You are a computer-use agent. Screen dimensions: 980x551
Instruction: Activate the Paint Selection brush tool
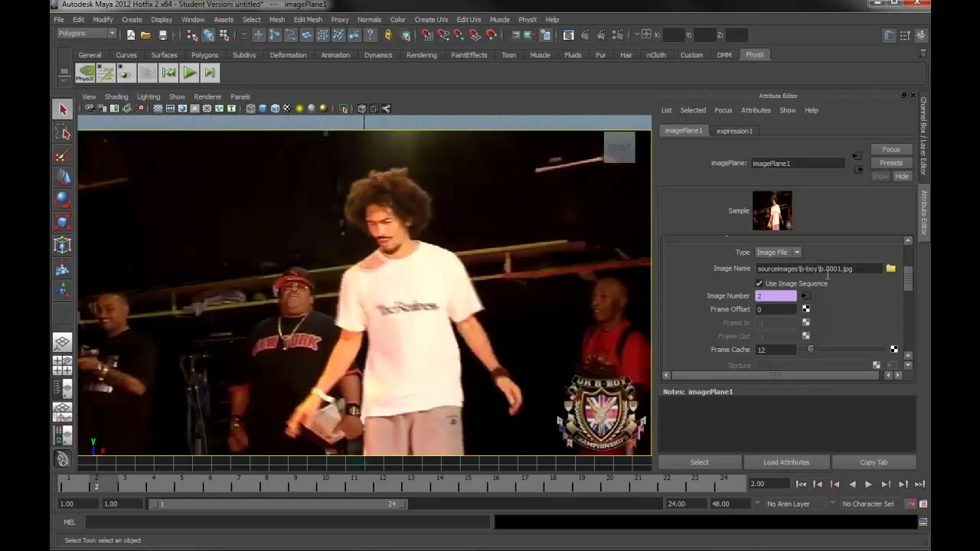pyautogui.click(x=63, y=155)
